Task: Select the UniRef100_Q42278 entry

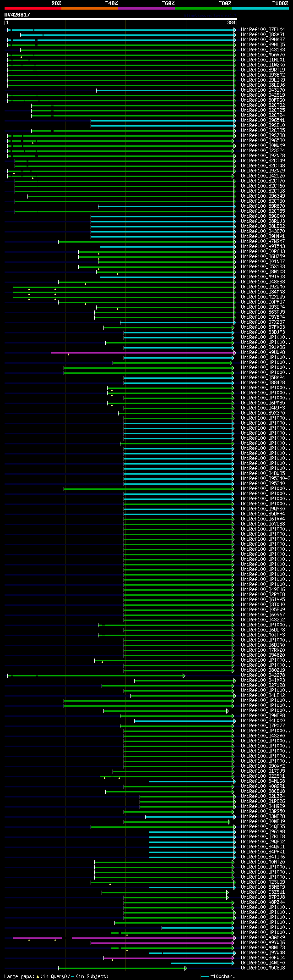Action: (263, 675)
